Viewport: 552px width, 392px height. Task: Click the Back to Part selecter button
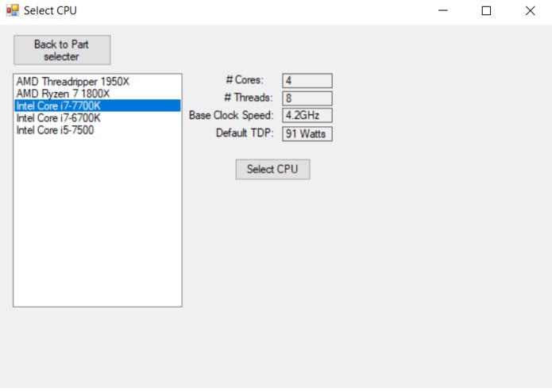tap(62, 50)
